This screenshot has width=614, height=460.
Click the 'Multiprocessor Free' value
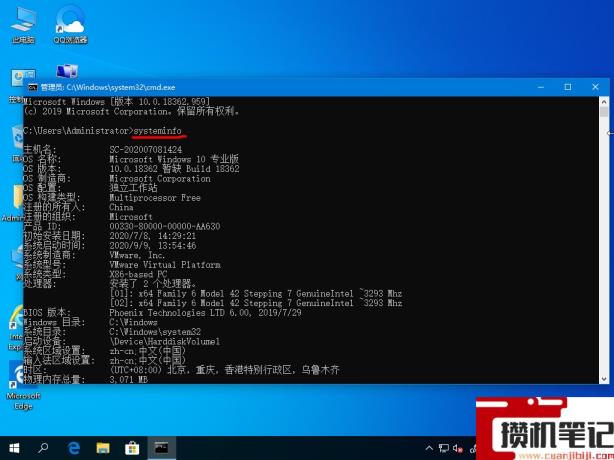click(x=155, y=198)
